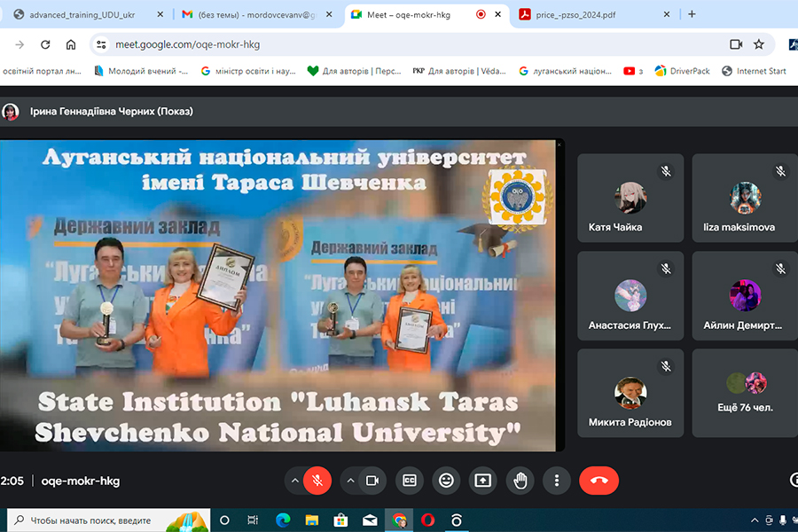798x532 pixels.
Task: Close the advanced_training_UDU_ukr tab
Action: click(160, 15)
